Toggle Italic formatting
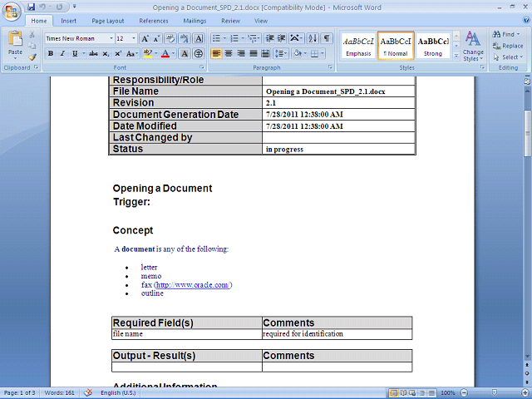The height and width of the screenshot is (399, 532). coord(62,53)
